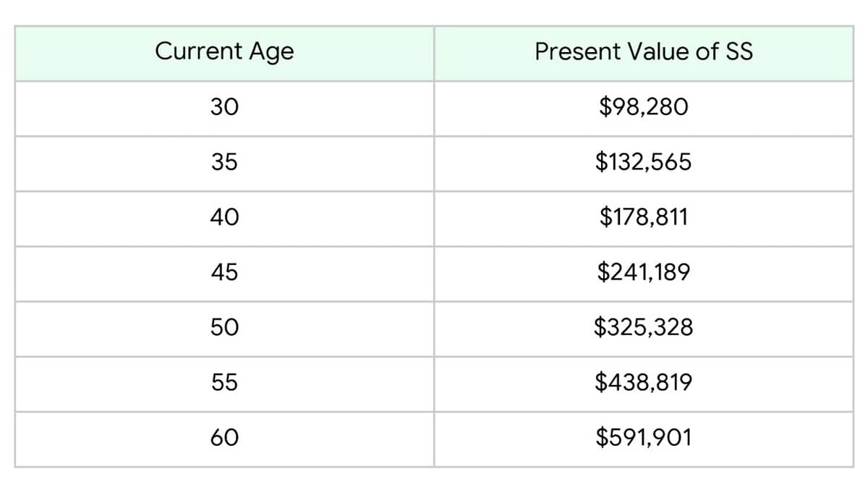Click the age 45 cell
The width and height of the screenshot is (868, 493).
click(x=224, y=272)
